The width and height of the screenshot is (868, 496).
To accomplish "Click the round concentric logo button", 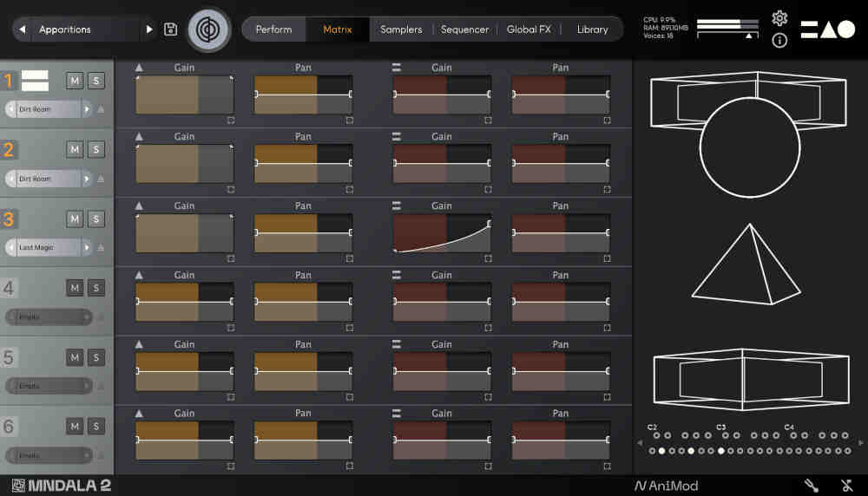I will pos(209,29).
